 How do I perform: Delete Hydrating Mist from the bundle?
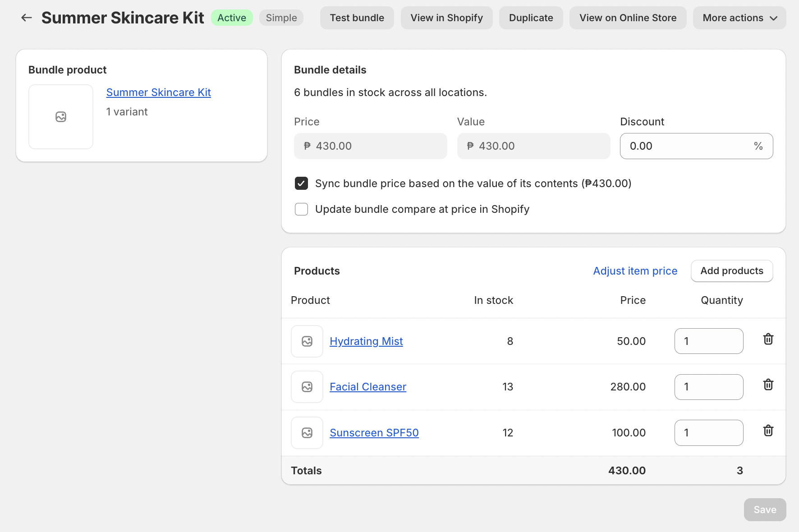(x=768, y=339)
